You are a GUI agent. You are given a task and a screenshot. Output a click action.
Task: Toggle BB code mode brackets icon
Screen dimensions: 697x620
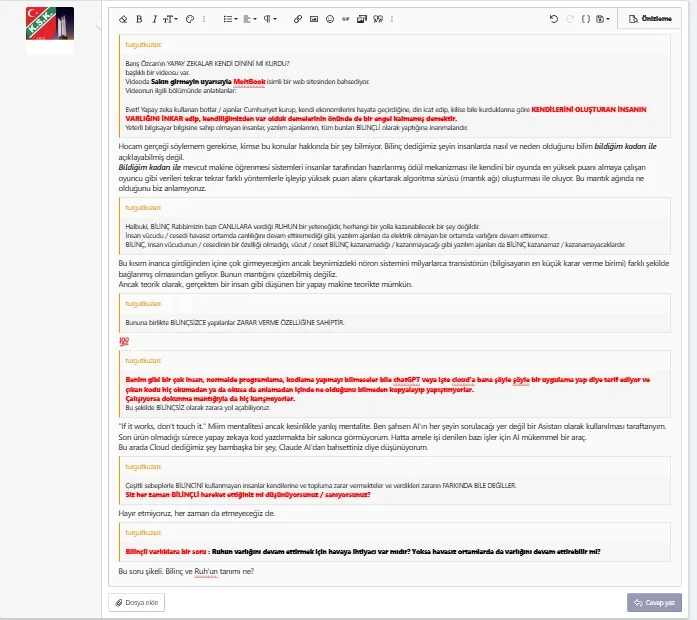pyautogui.click(x=586, y=19)
